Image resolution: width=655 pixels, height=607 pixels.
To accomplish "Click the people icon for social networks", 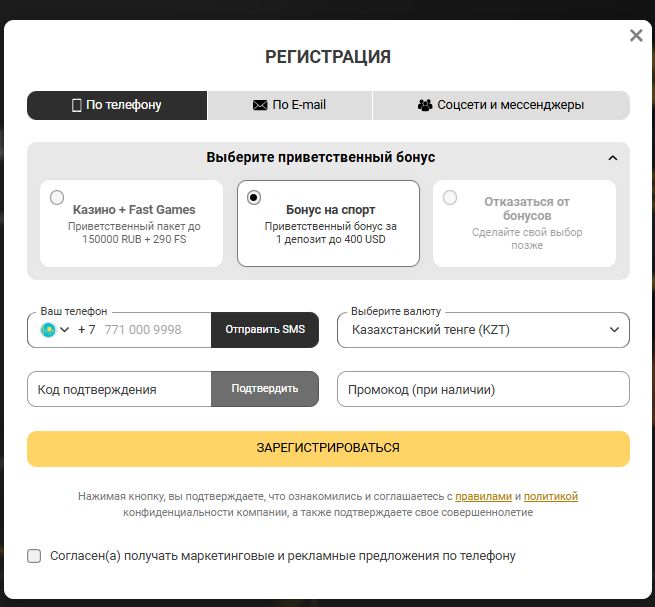I will pyautogui.click(x=425, y=105).
